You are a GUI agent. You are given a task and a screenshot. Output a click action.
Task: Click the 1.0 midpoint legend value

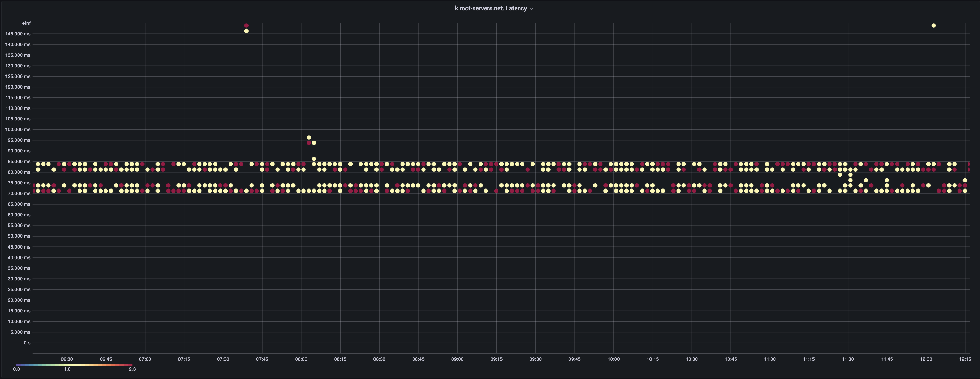click(x=67, y=369)
